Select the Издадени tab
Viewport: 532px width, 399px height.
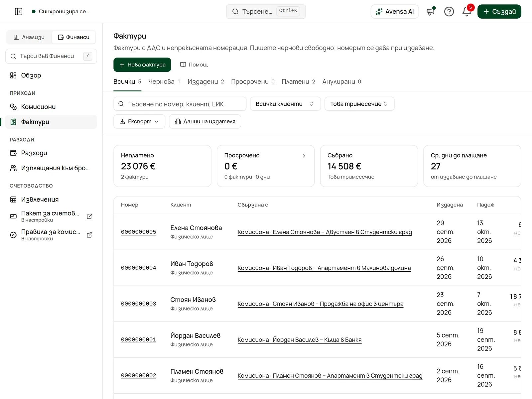tap(206, 82)
